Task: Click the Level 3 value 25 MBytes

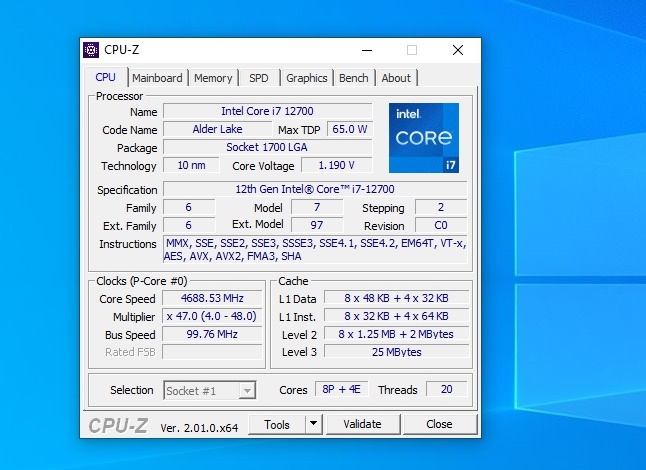Action: coord(396,352)
